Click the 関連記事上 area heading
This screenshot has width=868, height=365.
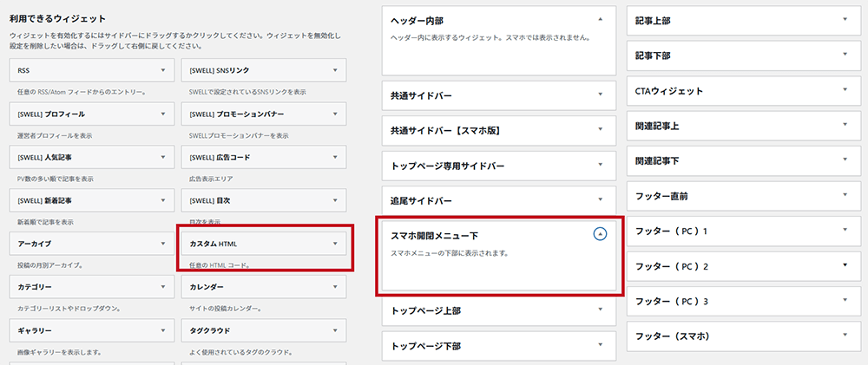[x=657, y=126]
